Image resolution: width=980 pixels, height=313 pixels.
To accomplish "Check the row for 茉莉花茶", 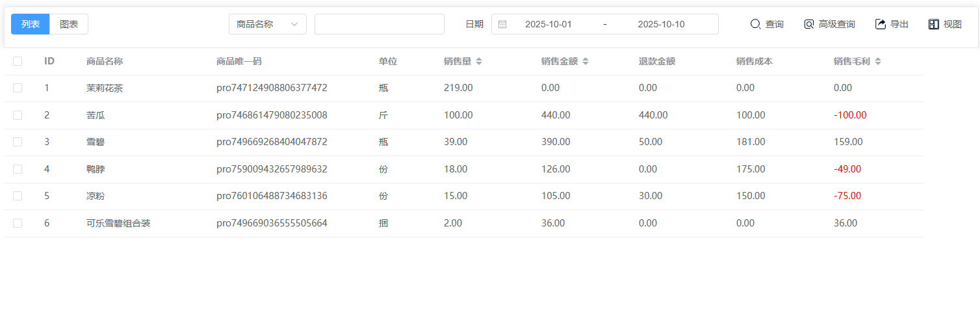I will (18, 88).
